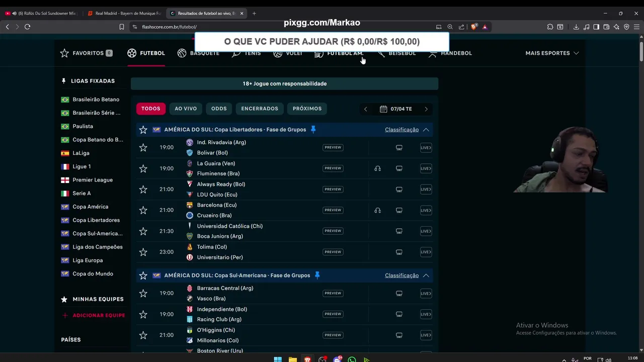Viewport: 644px width, 362px height.
Task: Open browser hamburger menu
Action: point(637,27)
